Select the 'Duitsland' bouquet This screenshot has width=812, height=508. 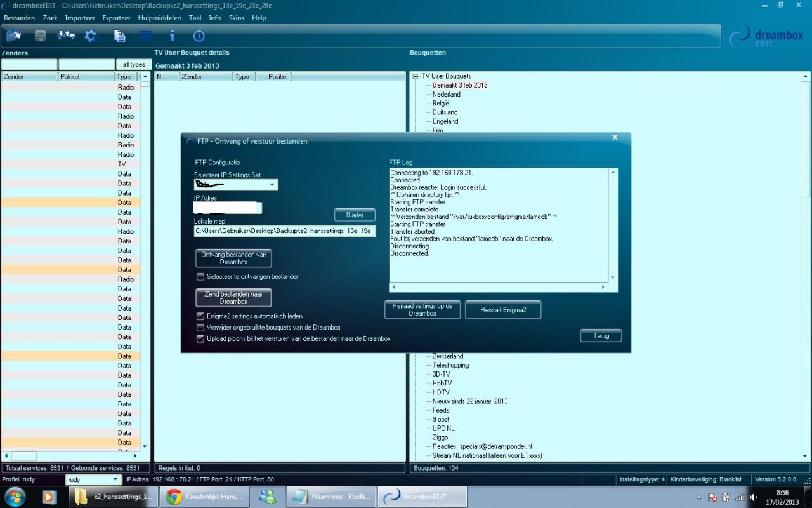coord(445,112)
